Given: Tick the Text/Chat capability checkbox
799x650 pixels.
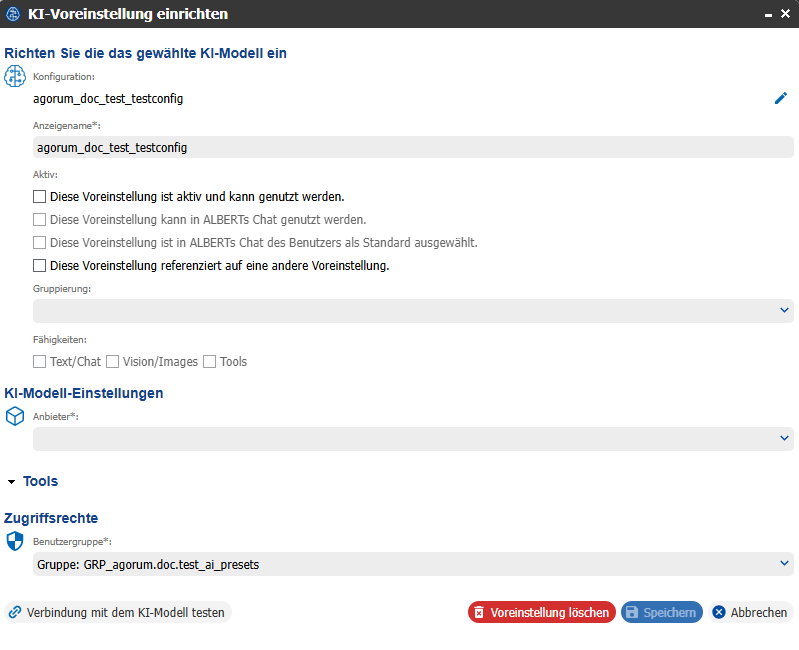Looking at the screenshot, I should coord(39,362).
